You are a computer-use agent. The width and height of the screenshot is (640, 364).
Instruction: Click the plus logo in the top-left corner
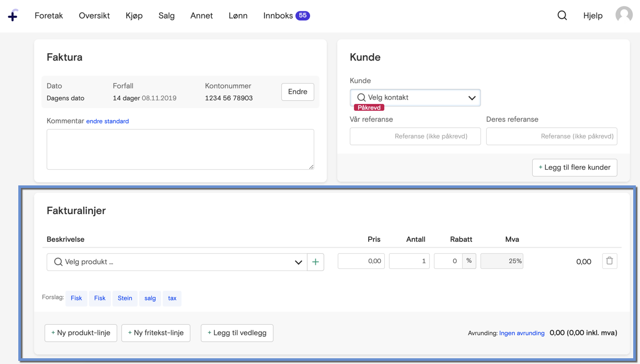pyautogui.click(x=13, y=16)
